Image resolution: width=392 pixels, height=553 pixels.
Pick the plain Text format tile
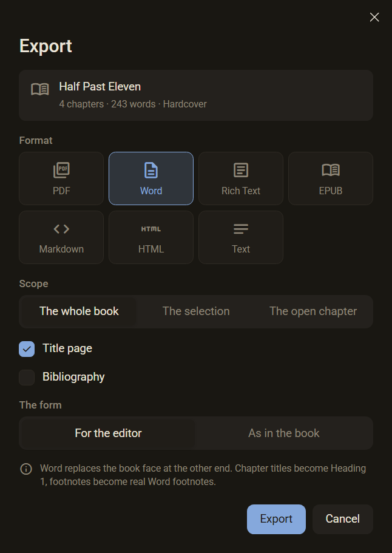click(241, 237)
